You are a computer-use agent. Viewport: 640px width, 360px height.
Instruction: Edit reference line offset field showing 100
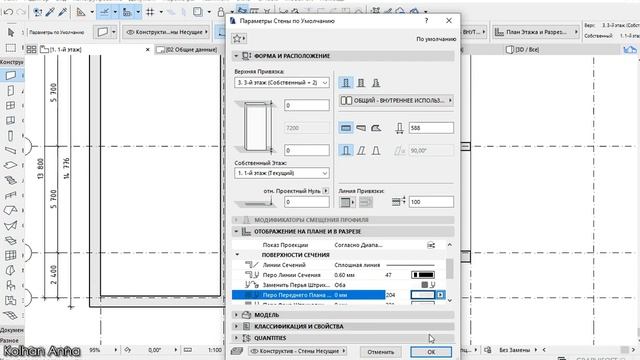[431, 202]
